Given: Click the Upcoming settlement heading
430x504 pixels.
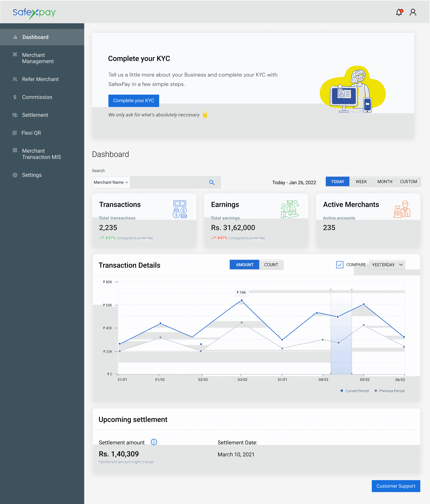Looking at the screenshot, I should click(133, 420).
